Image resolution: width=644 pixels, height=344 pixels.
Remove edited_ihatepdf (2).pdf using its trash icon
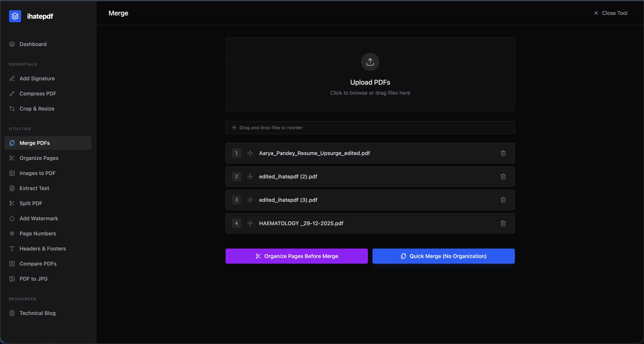click(x=503, y=177)
